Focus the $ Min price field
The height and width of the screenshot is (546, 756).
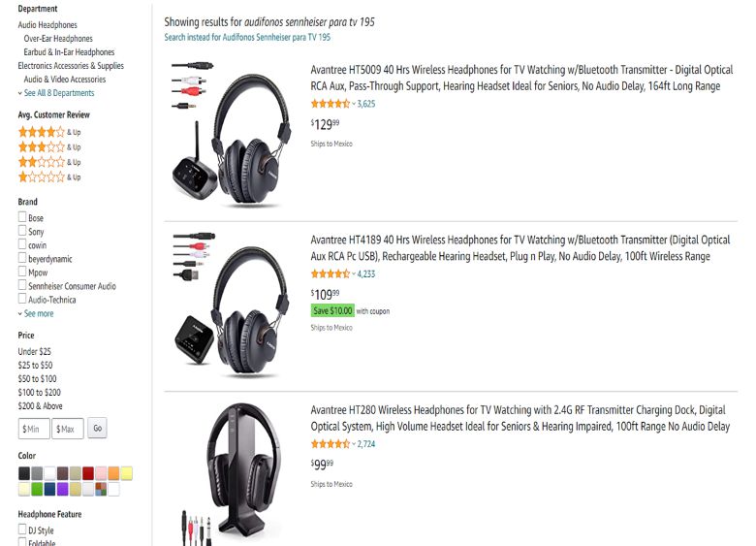coord(33,429)
